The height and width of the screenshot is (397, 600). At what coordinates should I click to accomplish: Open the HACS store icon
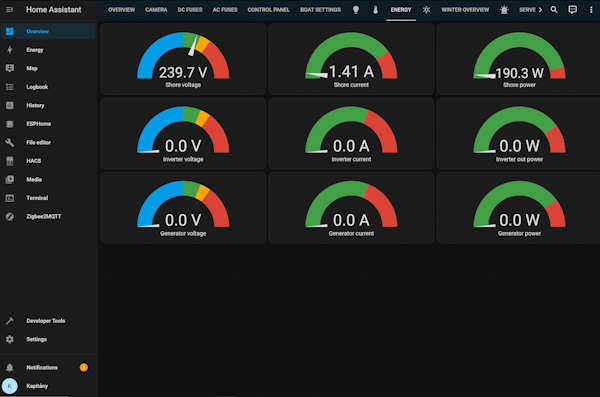(x=10, y=161)
